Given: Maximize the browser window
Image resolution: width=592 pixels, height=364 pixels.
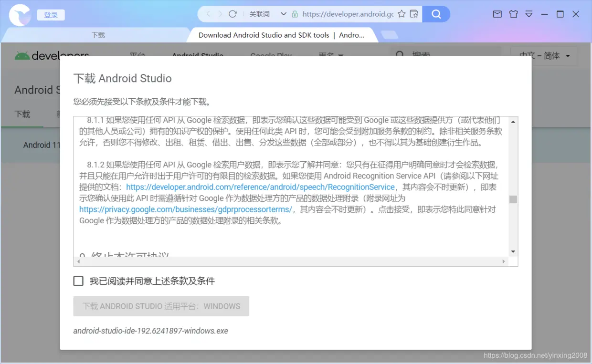Looking at the screenshot, I should pyautogui.click(x=560, y=14).
